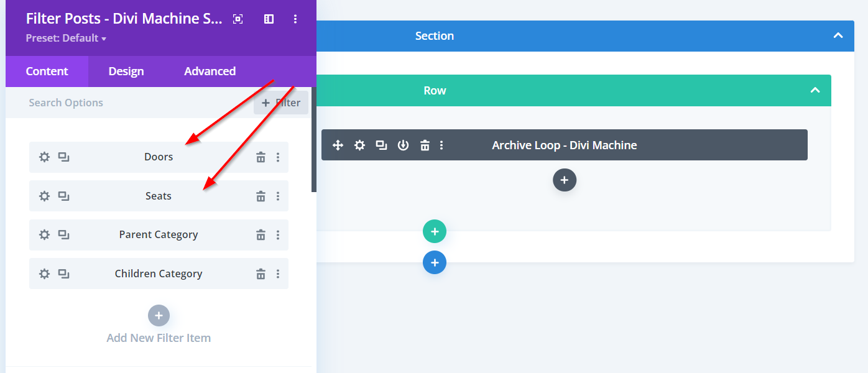
Task: Open Archive Loop module settings gear
Action: click(x=359, y=145)
